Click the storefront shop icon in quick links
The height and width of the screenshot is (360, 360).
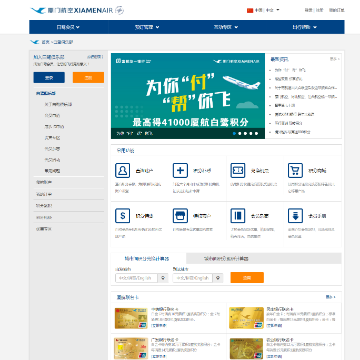(180, 216)
